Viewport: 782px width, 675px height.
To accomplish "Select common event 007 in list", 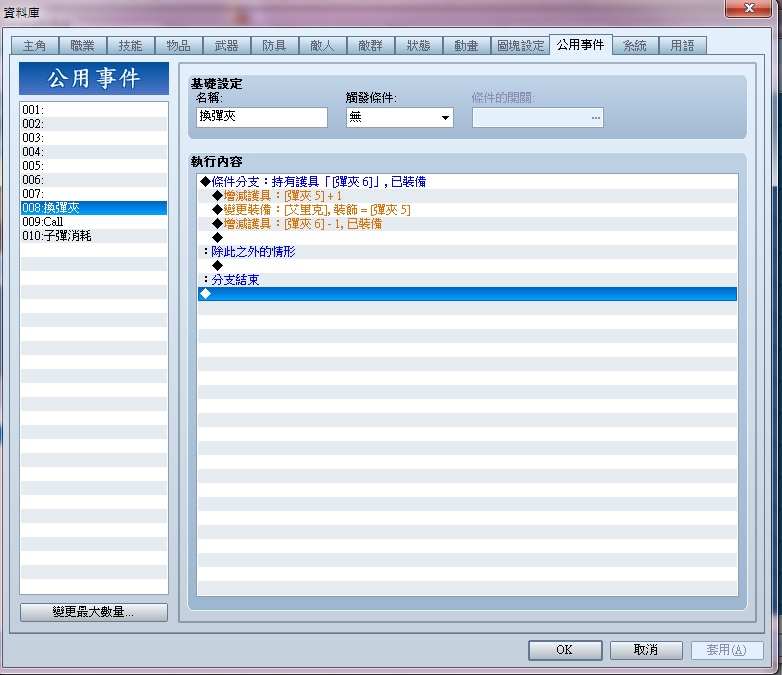I will 94,194.
